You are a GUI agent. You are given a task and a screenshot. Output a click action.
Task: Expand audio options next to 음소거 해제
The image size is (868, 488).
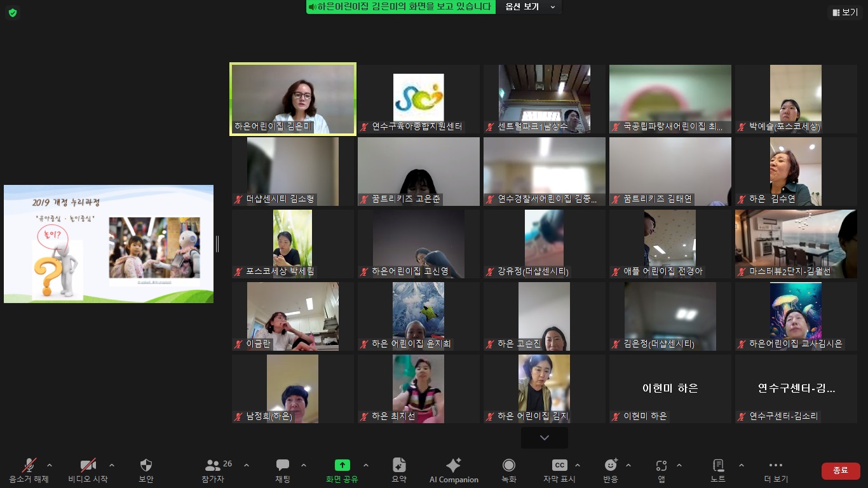50,464
